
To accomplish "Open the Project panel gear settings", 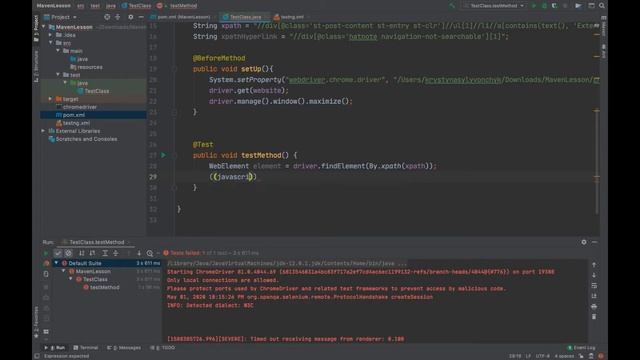I will (131, 17).
